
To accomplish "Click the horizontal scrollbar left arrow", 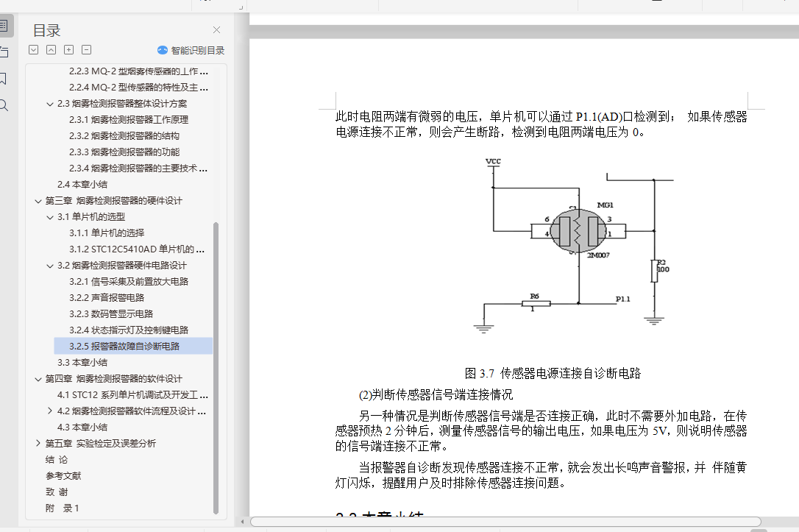I will (243, 521).
